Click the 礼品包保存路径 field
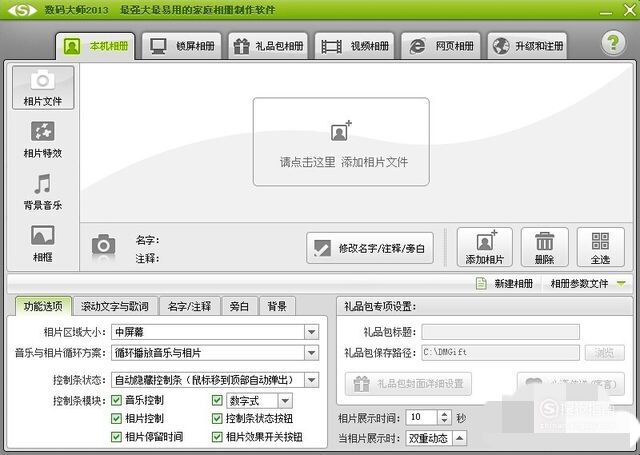The width and height of the screenshot is (640, 455). click(500, 353)
